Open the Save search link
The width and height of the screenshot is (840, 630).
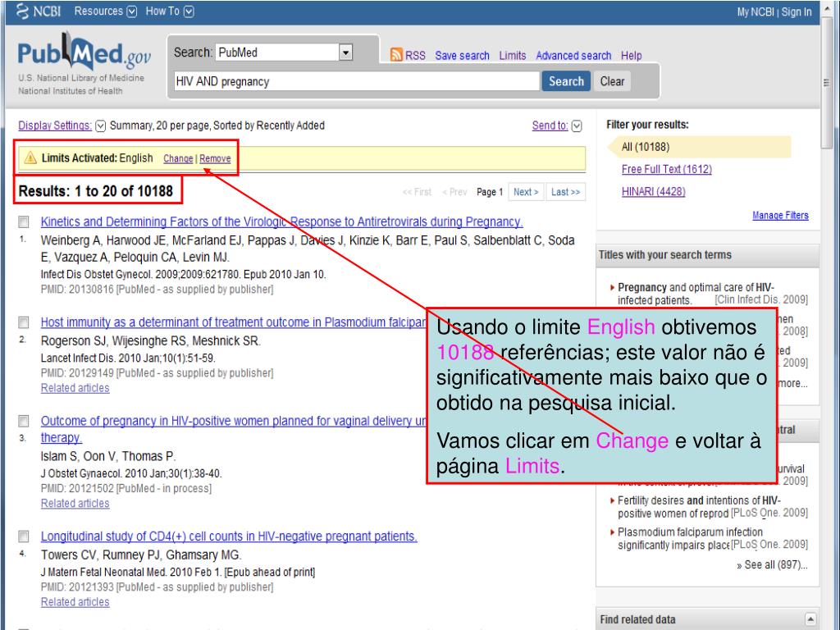(x=462, y=56)
